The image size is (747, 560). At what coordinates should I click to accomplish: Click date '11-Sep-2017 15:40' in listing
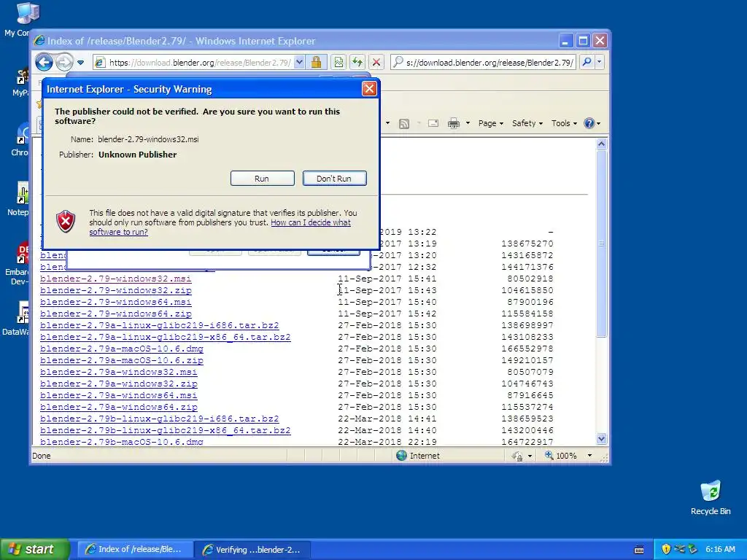point(387,302)
